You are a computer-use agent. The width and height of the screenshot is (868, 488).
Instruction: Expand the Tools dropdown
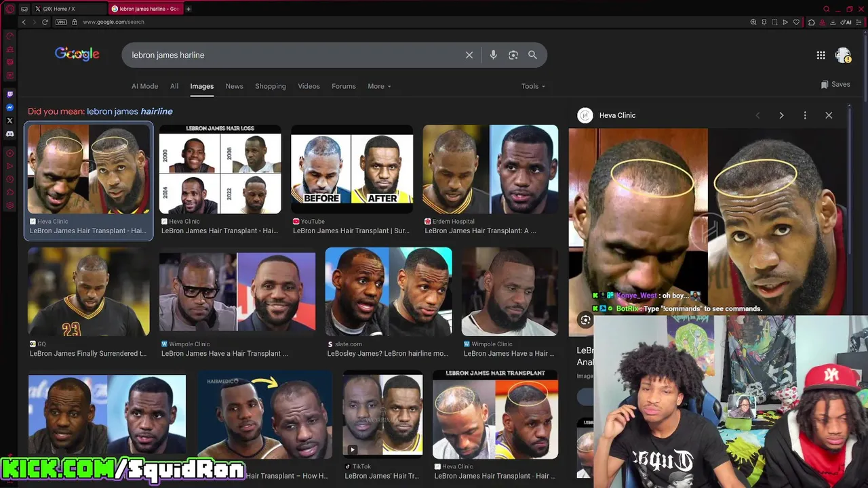pos(533,86)
